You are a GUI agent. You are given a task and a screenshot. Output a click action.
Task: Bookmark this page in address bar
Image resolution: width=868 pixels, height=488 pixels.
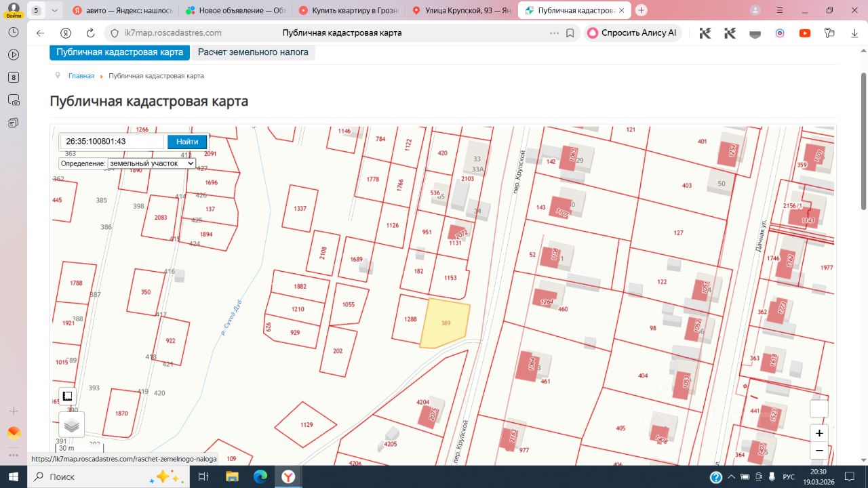point(570,33)
